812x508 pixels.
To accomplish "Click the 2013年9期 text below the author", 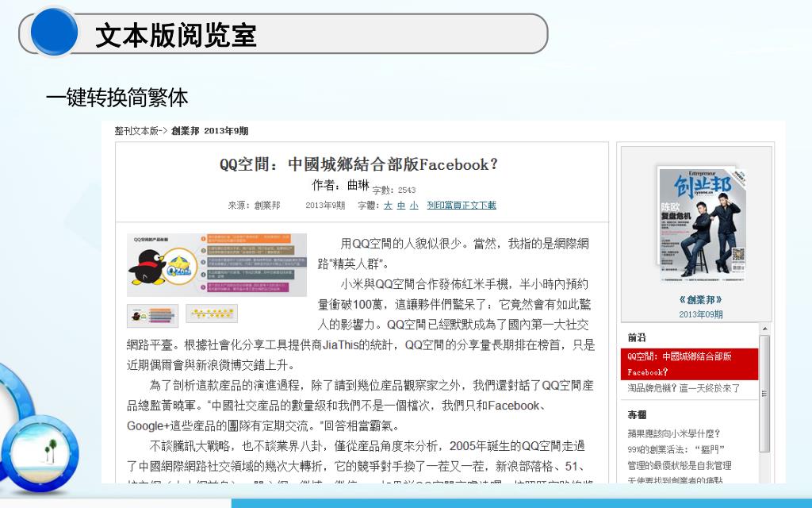I will [325, 206].
